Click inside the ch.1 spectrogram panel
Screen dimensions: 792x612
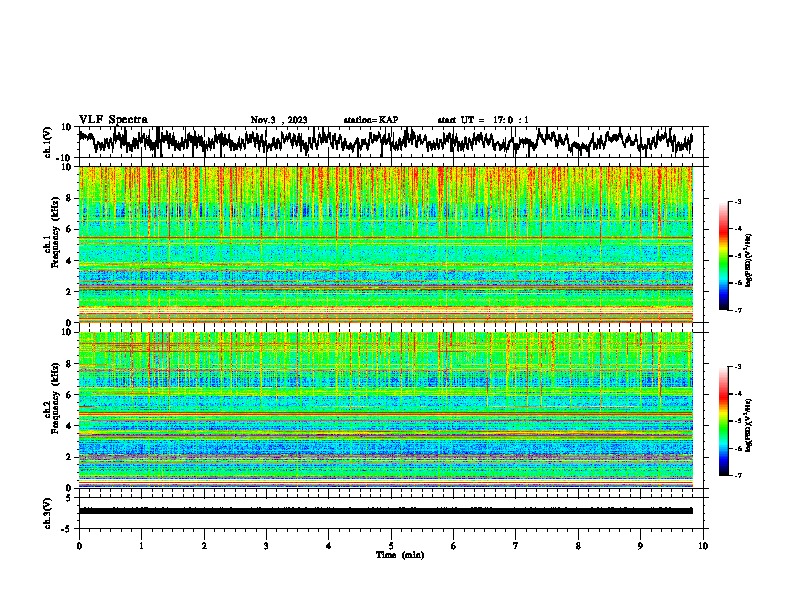click(x=385, y=244)
